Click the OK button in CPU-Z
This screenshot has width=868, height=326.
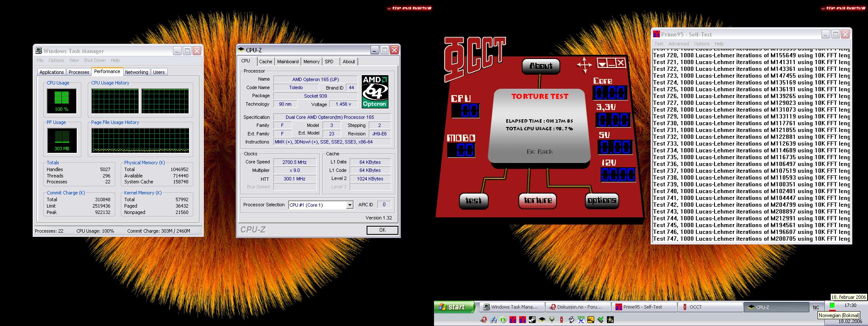[x=382, y=230]
